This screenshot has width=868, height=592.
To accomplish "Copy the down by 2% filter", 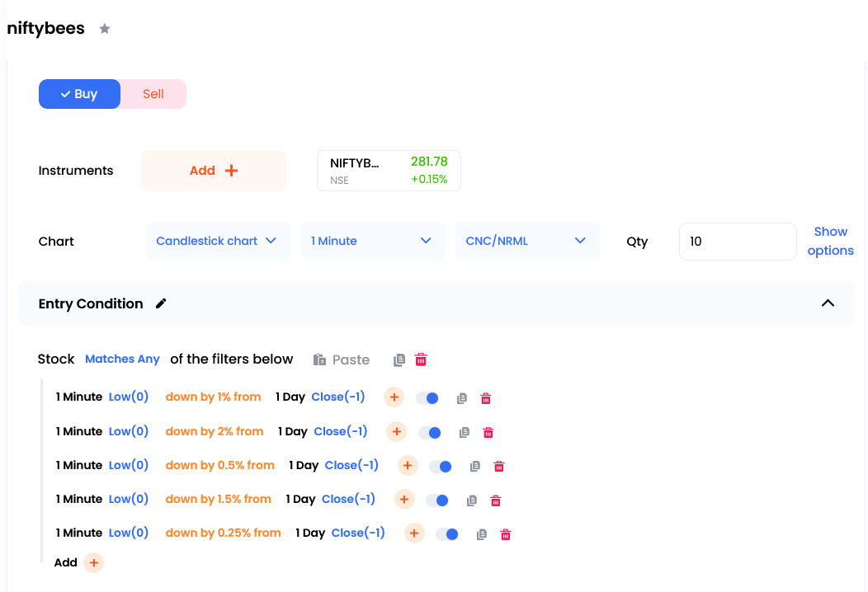I will [x=465, y=433].
